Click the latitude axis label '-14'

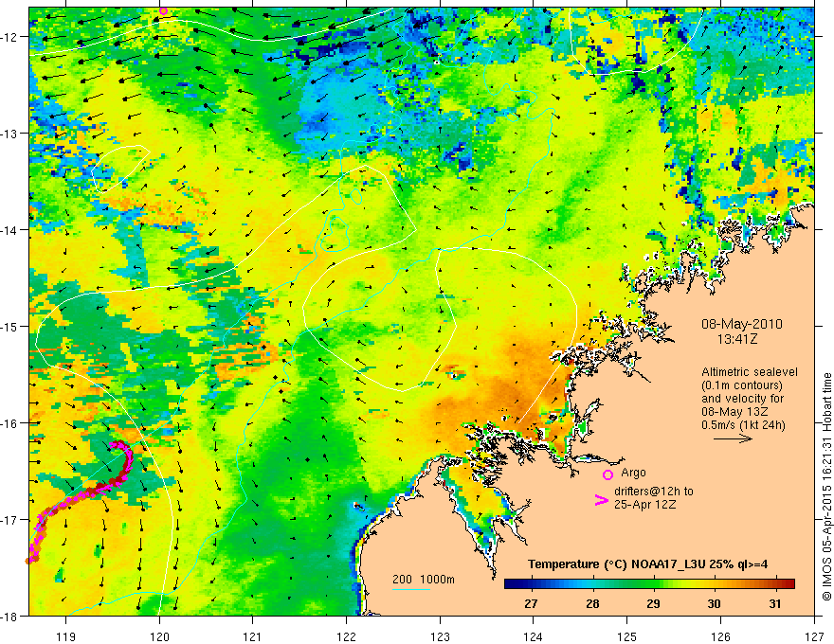tap(9, 230)
